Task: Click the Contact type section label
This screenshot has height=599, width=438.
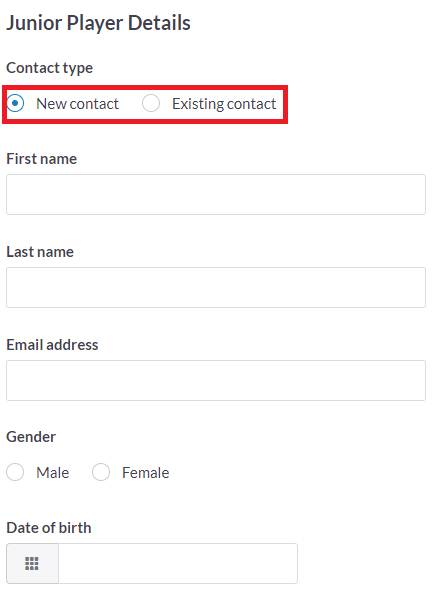Action: pyautogui.click(x=50, y=68)
